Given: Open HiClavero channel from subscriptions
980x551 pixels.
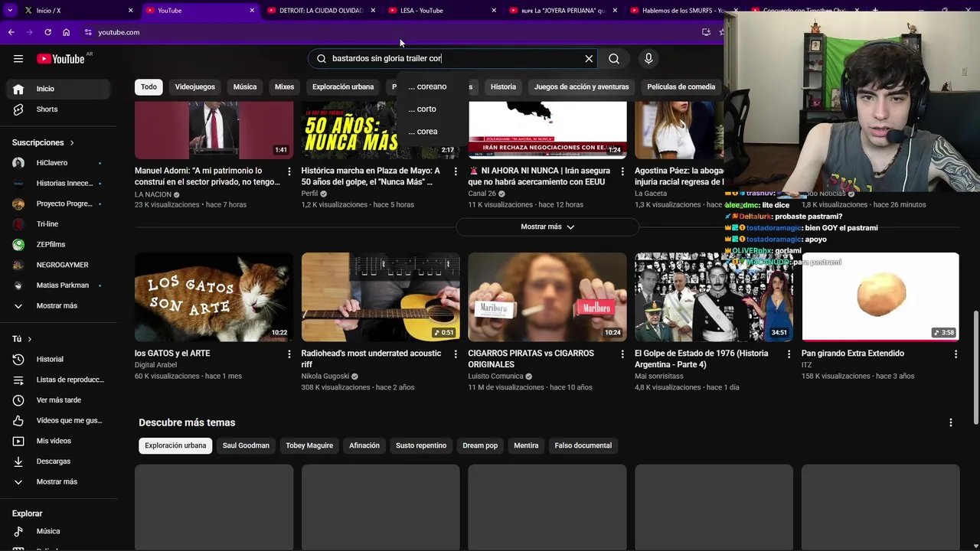Looking at the screenshot, I should click(x=59, y=163).
